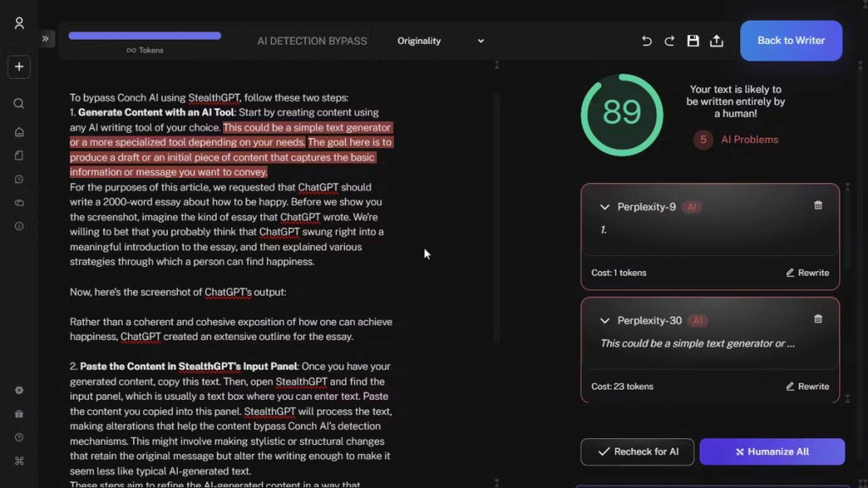
Task: Click the AI DETECTION BYPASS label
Action: click(x=312, y=41)
